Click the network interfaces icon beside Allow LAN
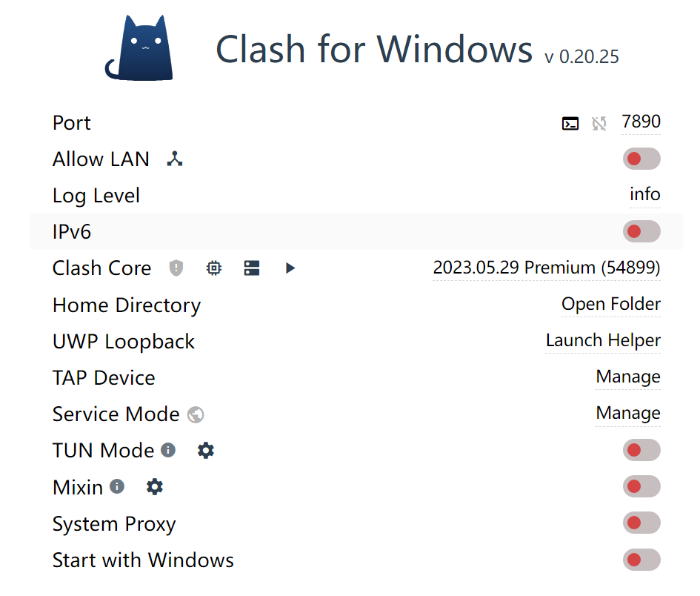This screenshot has width=700, height=596. click(x=175, y=159)
